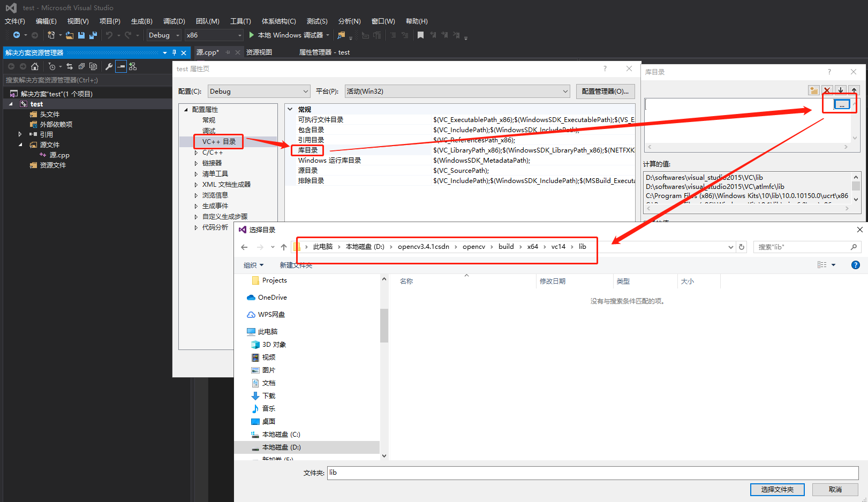This screenshot has width=868, height=502.
Task: Click vc14 in the address breadcrumb
Action: pyautogui.click(x=558, y=247)
